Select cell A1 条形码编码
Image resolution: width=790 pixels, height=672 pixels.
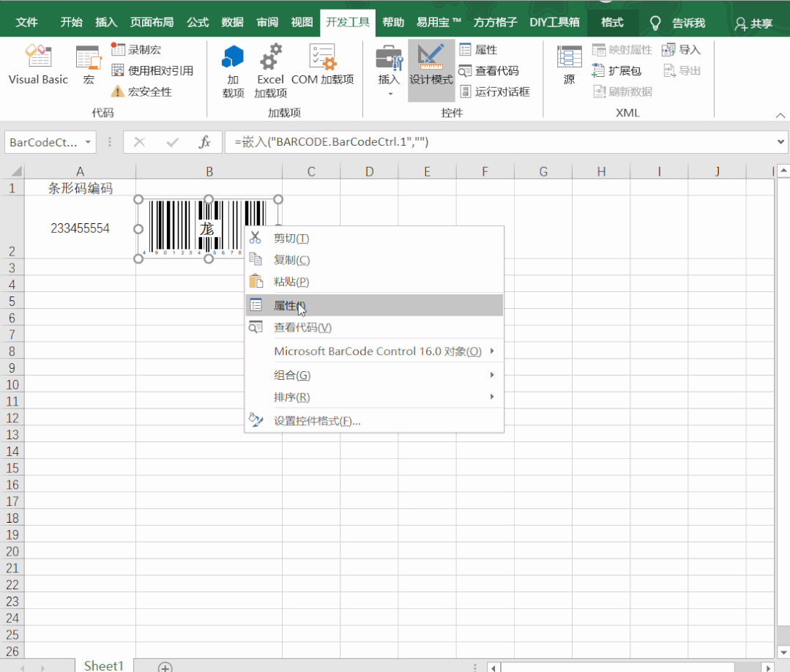[x=80, y=188]
